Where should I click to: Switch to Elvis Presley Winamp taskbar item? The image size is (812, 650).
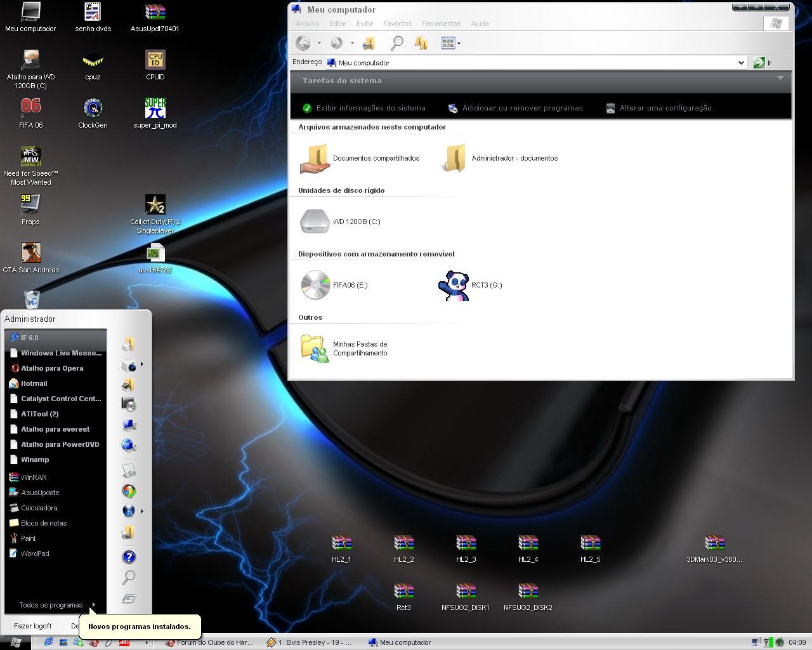coord(310,642)
